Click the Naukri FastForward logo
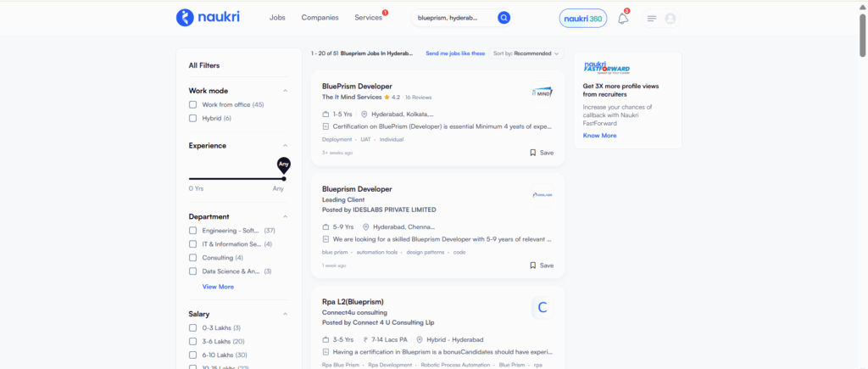Screen dimensions: 868x369 607,68
